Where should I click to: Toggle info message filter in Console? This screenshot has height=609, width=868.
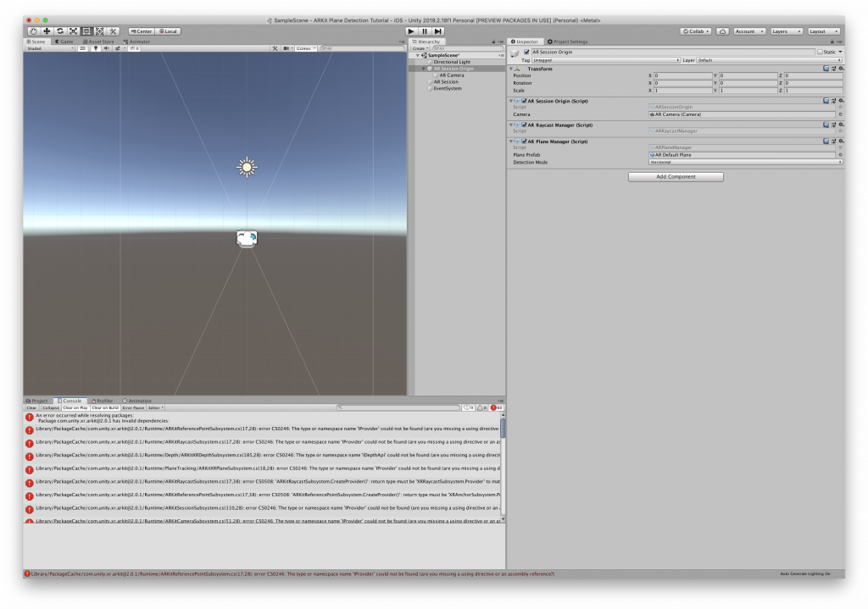pyautogui.click(x=469, y=407)
